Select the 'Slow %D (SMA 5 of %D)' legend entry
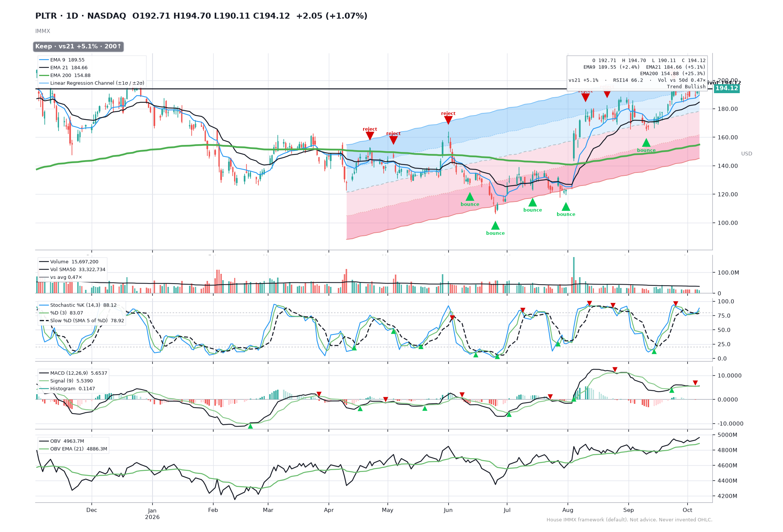Viewport: 783px width, 532px height. coord(82,321)
